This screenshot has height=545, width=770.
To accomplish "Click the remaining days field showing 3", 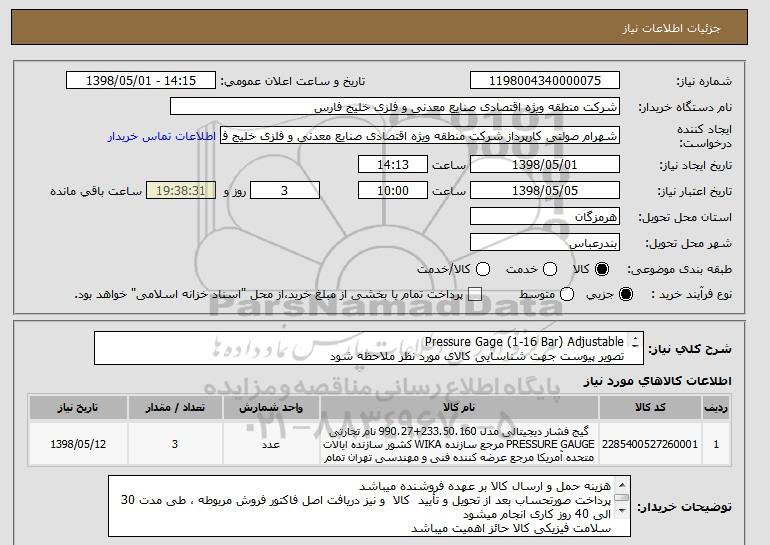I will pyautogui.click(x=285, y=191).
